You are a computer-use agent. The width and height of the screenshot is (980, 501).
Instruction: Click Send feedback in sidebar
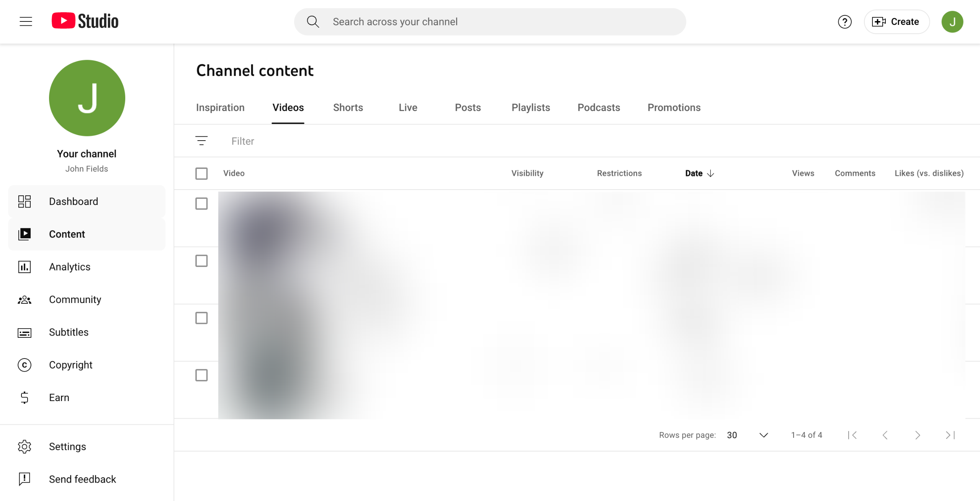pyautogui.click(x=82, y=479)
